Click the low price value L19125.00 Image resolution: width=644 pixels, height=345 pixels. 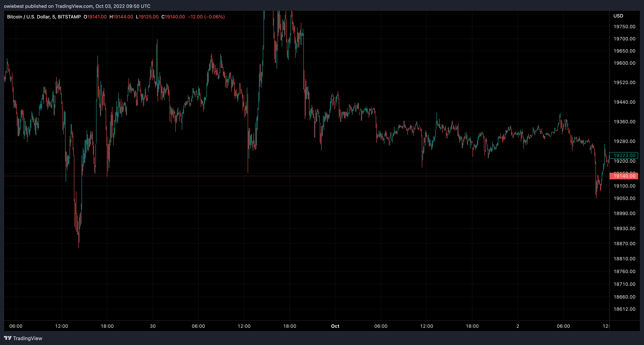(x=147, y=17)
